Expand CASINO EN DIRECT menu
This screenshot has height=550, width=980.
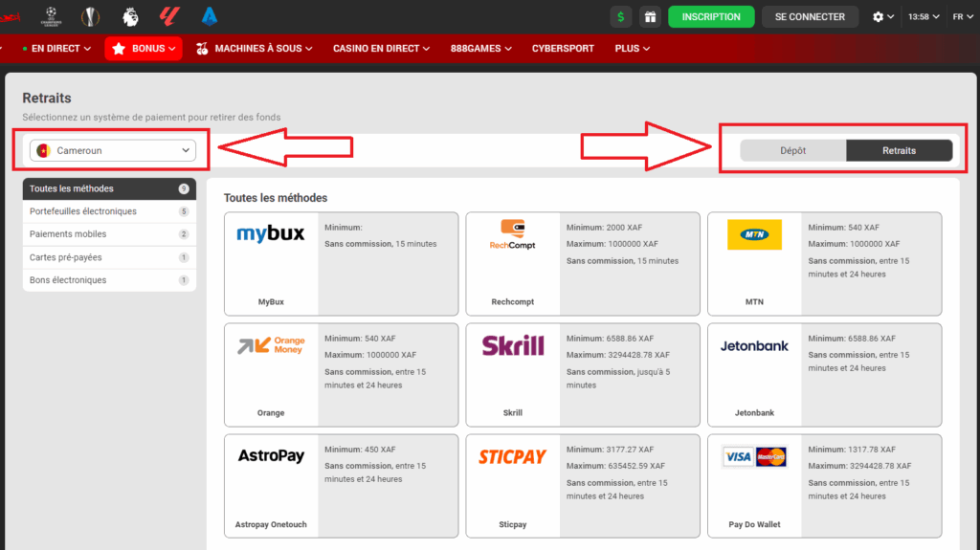tap(381, 48)
